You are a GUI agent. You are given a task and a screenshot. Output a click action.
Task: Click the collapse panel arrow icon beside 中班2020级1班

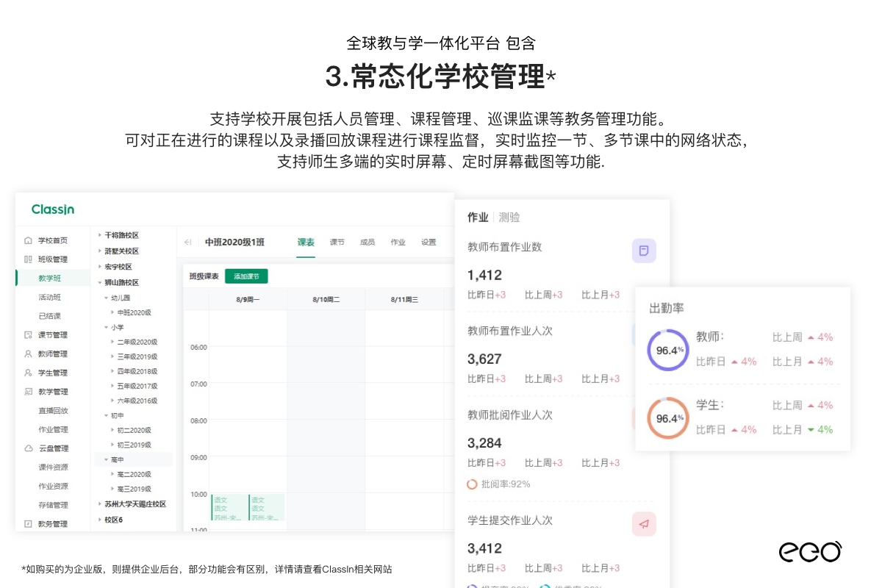188,243
